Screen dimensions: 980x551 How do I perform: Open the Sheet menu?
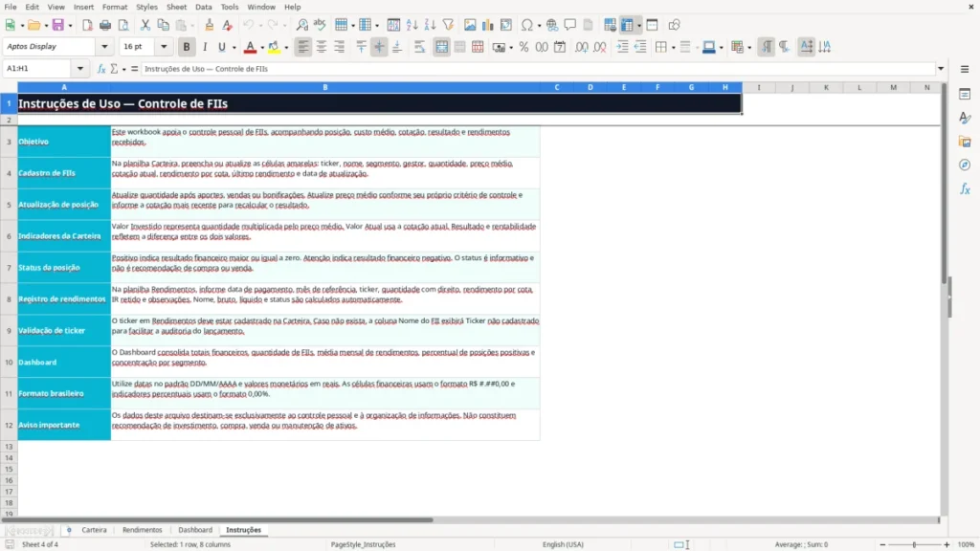176,7
